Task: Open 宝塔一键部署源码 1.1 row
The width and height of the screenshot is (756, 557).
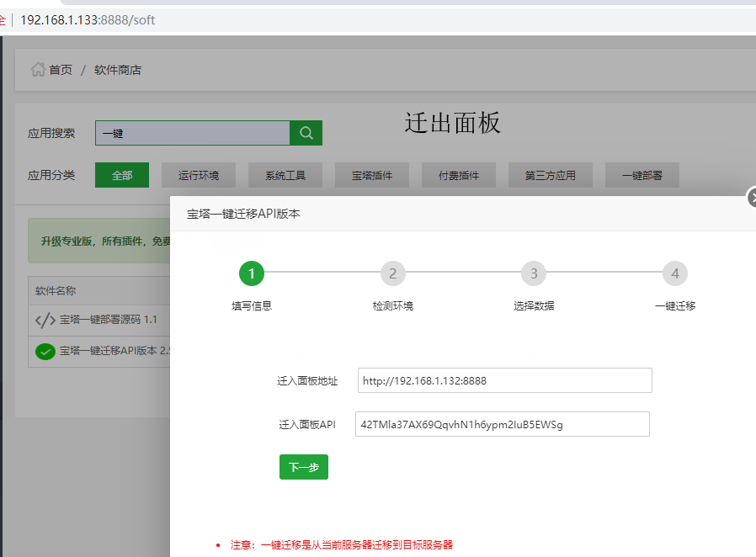Action: point(99,320)
